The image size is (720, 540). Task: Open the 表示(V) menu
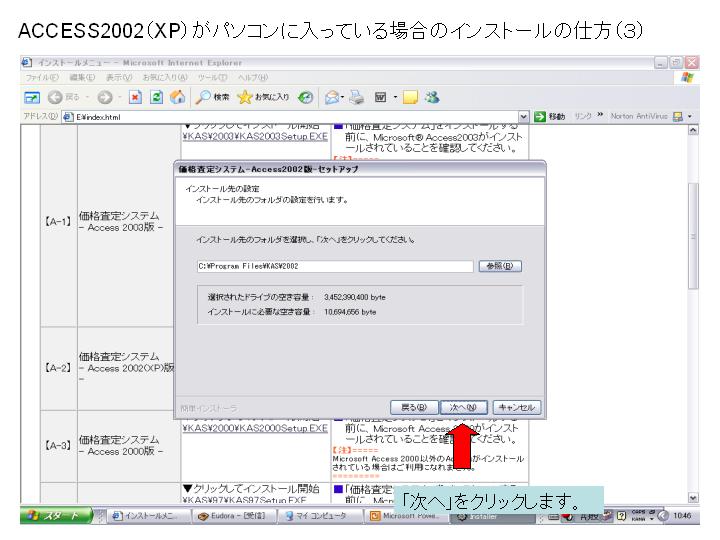click(x=119, y=78)
